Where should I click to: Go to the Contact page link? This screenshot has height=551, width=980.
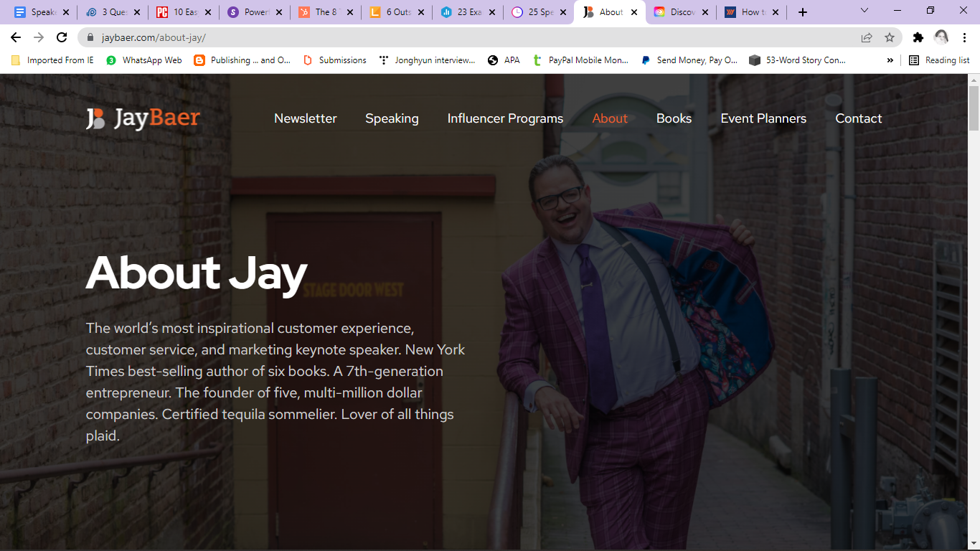pyautogui.click(x=858, y=118)
